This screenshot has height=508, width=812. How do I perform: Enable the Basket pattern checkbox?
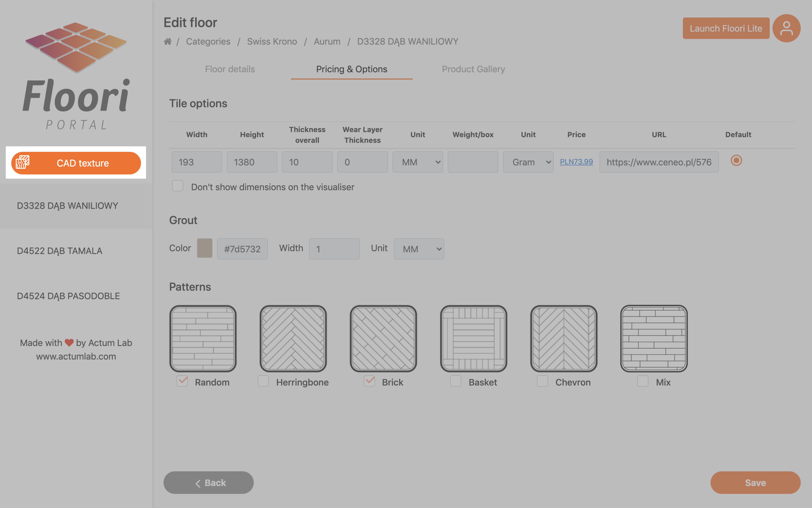pos(456,381)
